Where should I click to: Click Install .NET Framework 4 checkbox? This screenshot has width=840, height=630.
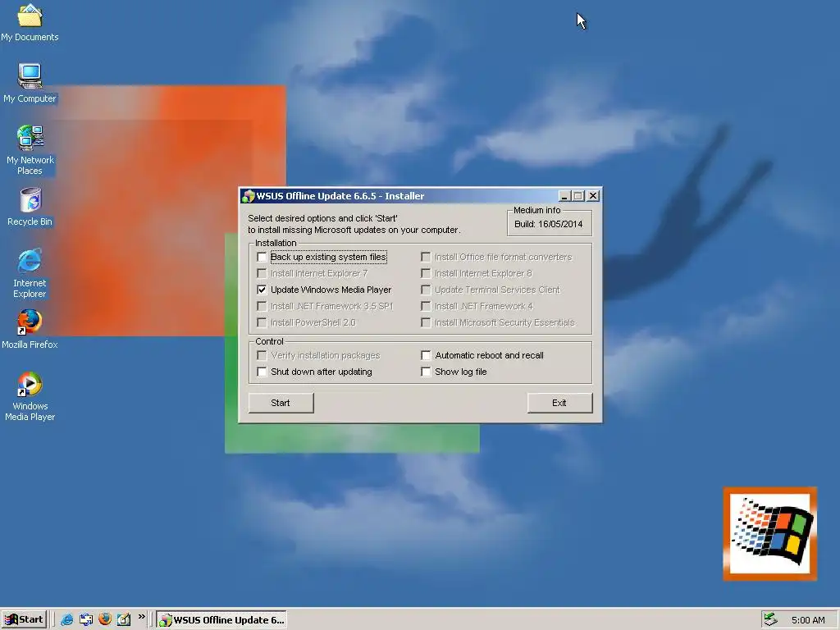pos(426,307)
